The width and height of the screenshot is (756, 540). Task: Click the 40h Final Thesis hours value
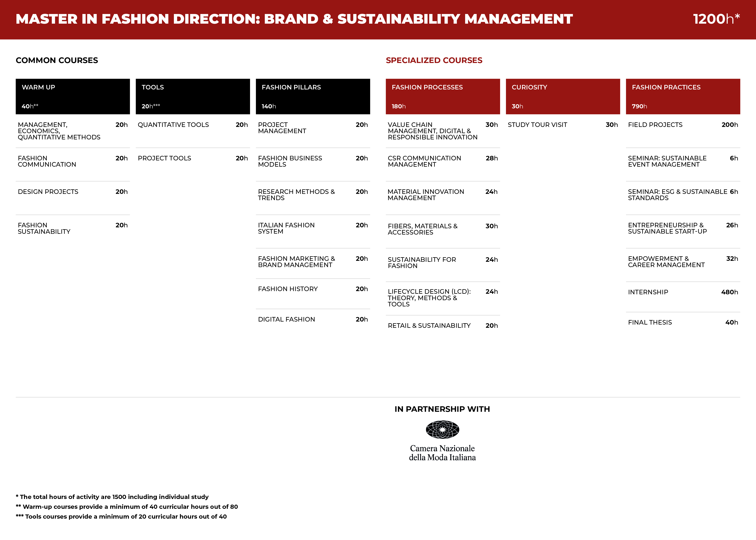731,322
